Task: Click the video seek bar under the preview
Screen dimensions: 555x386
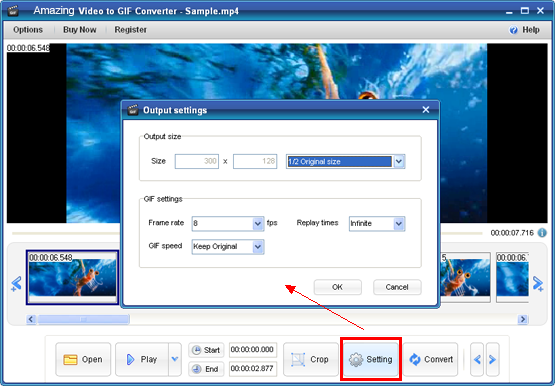Action: 247,233
